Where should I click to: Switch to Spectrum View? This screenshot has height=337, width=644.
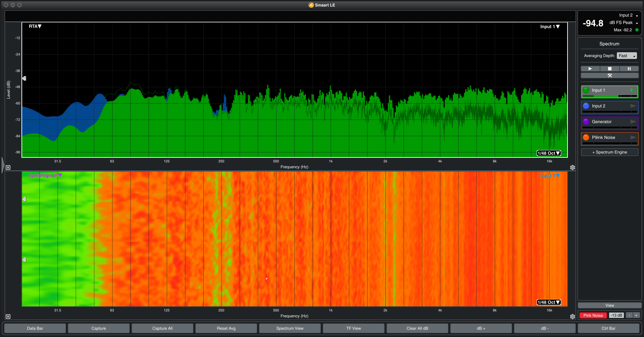pos(290,328)
